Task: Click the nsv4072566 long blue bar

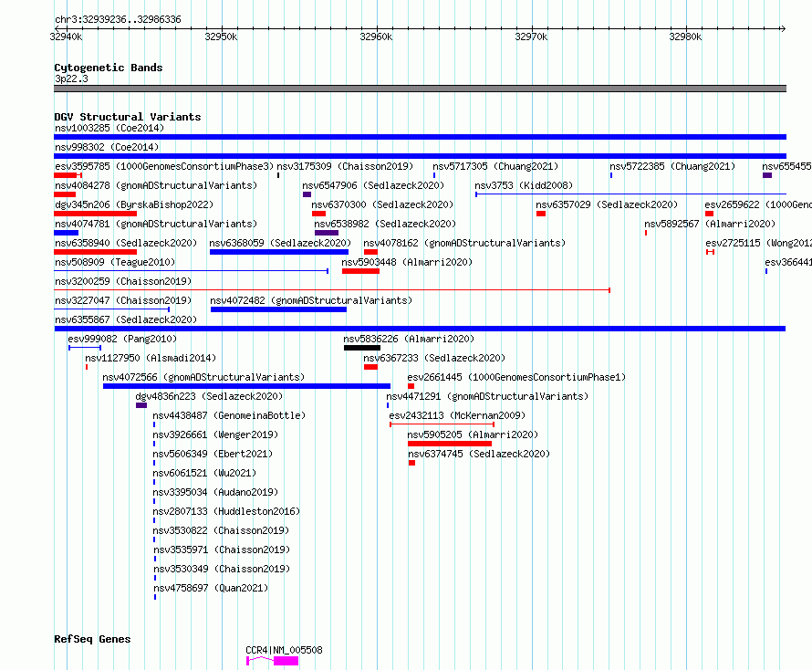Action: click(246, 386)
